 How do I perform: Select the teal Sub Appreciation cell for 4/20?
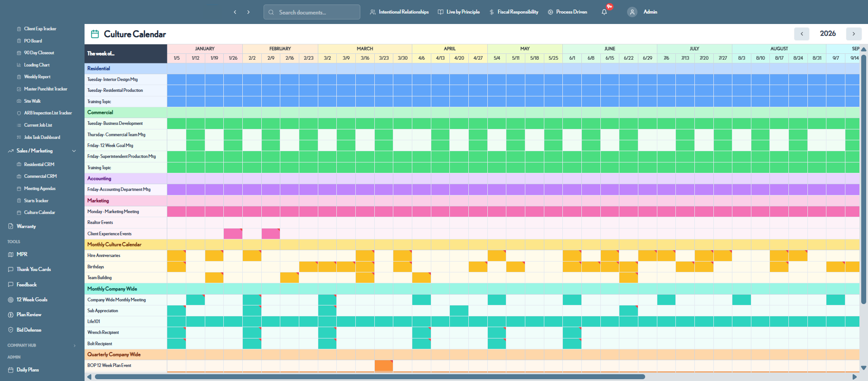[459, 310]
